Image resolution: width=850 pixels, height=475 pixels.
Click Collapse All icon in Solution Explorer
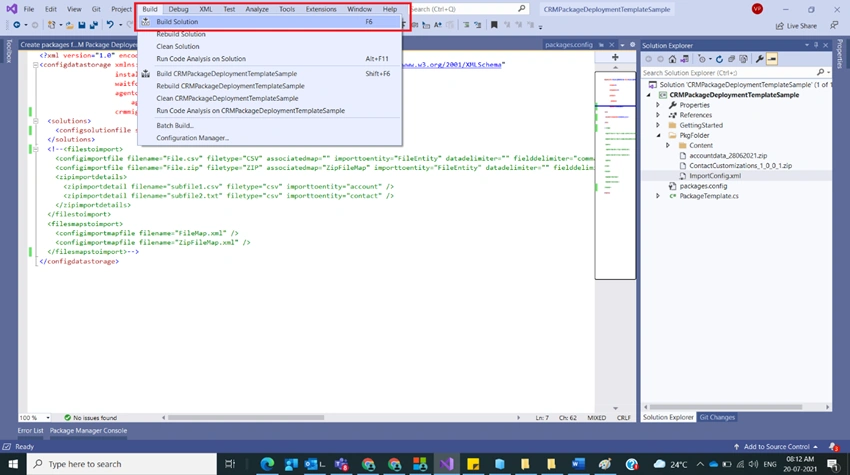[x=731, y=59]
